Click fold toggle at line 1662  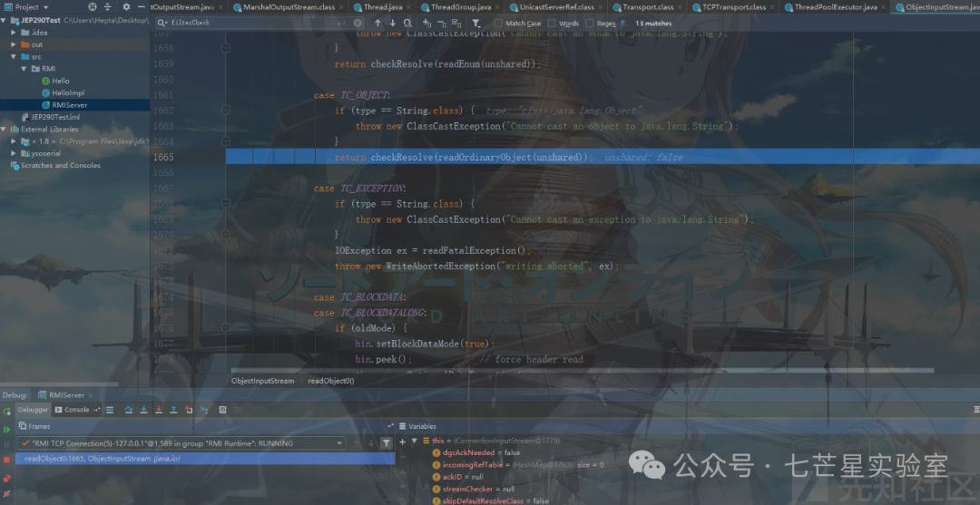[226, 111]
